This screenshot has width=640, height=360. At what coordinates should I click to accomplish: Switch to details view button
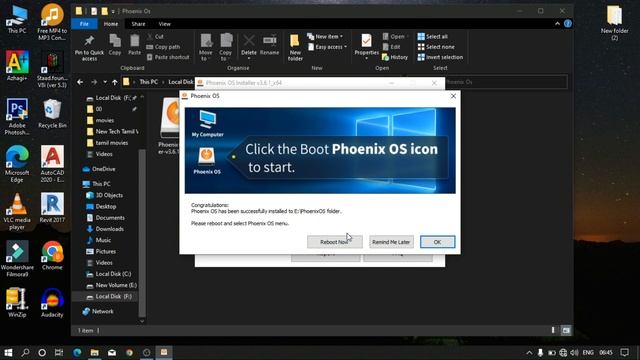[553, 330]
